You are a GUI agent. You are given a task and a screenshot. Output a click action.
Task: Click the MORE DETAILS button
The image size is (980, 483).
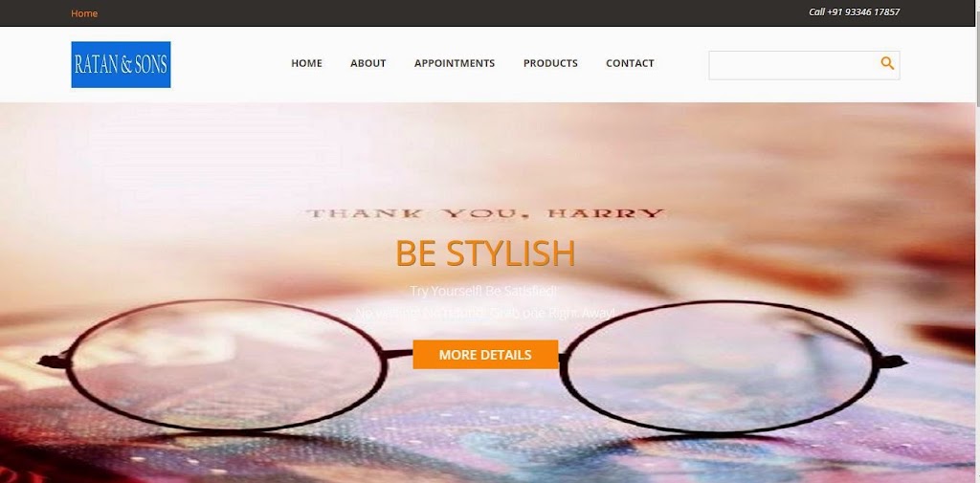pos(485,354)
